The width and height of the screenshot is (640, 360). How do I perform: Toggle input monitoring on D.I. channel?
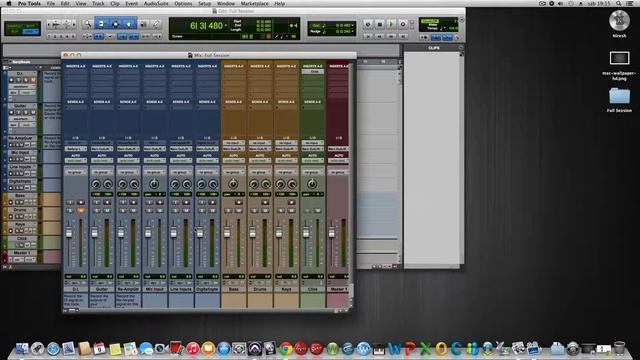click(x=70, y=202)
